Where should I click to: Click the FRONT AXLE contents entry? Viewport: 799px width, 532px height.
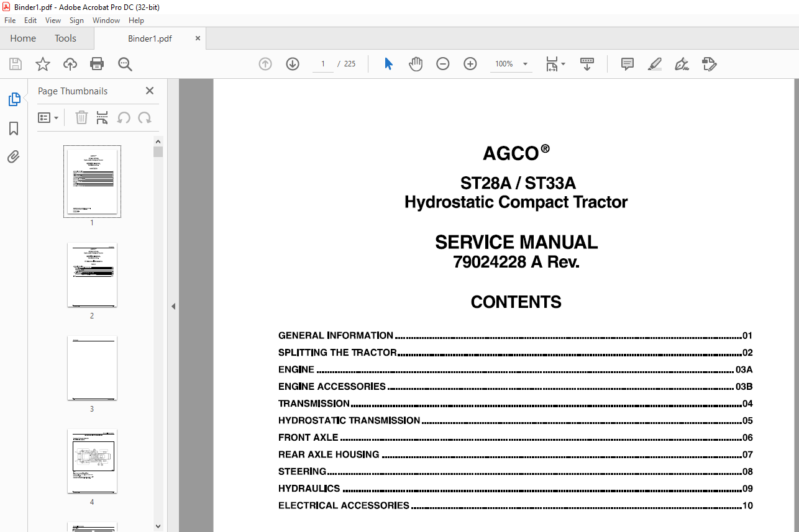pyautogui.click(x=515, y=438)
